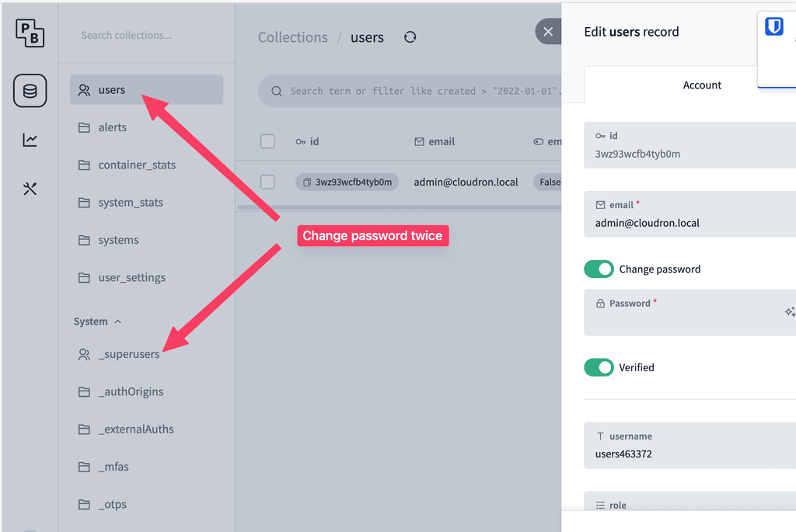This screenshot has height=532, width=796.
Task: Click the Bitwarden extension icon
Action: (774, 27)
